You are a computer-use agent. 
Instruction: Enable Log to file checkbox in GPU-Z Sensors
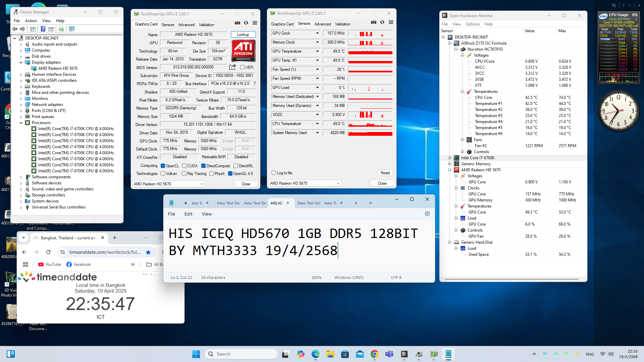click(x=274, y=173)
